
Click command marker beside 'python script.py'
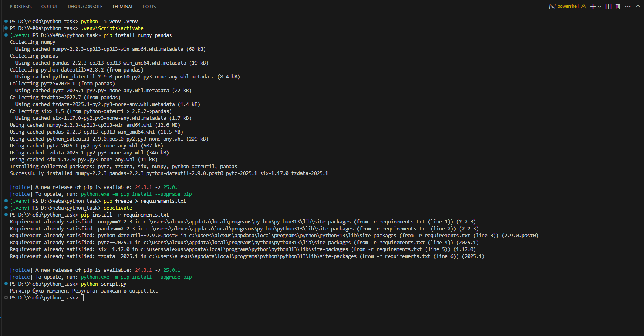(6, 284)
